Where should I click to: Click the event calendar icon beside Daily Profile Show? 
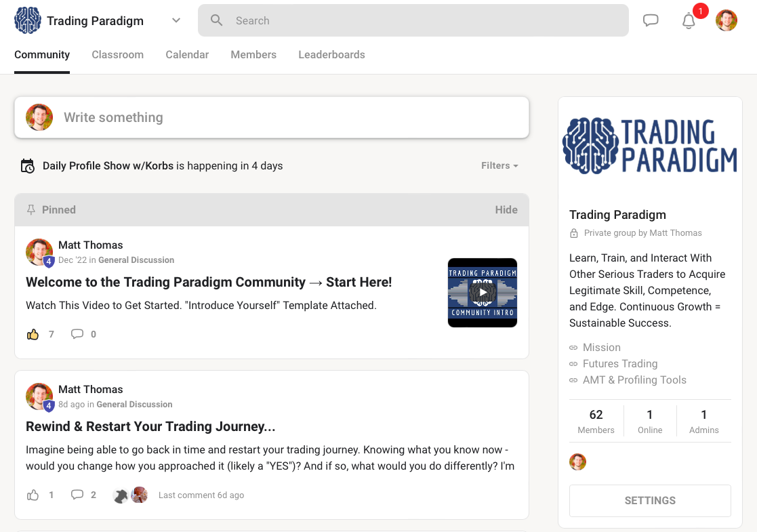(28, 165)
